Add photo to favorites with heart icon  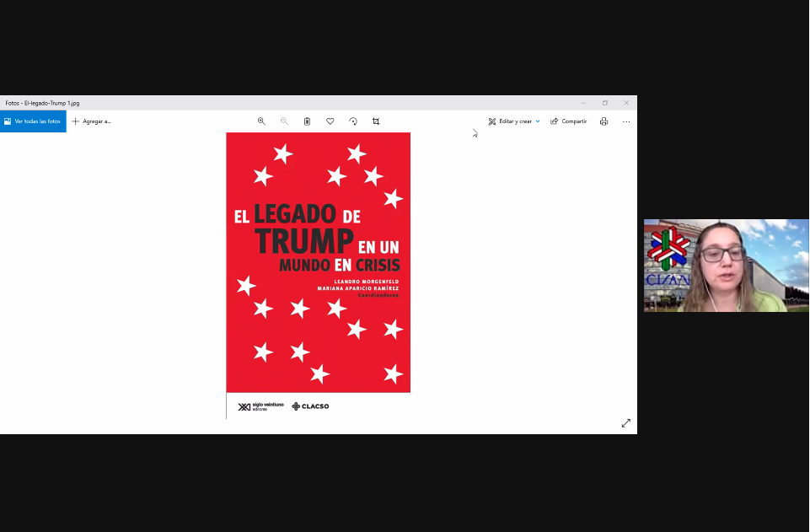click(x=330, y=121)
